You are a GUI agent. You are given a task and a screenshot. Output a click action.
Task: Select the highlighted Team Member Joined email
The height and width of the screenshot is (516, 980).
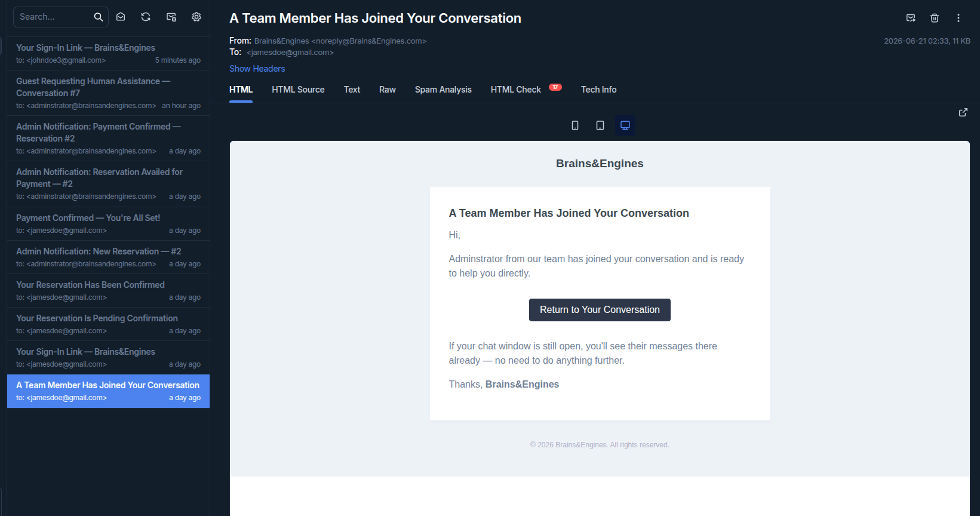(x=108, y=391)
